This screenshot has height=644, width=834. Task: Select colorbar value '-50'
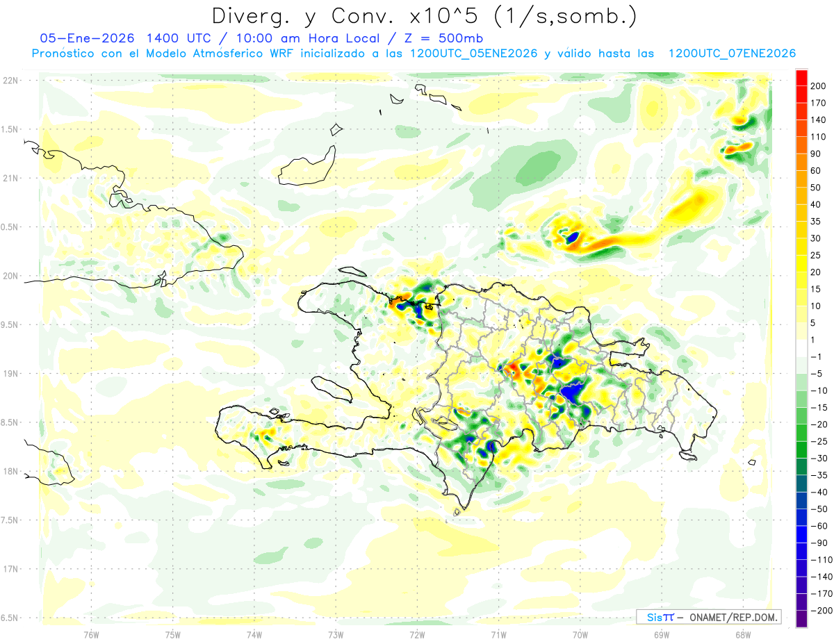pyautogui.click(x=818, y=509)
